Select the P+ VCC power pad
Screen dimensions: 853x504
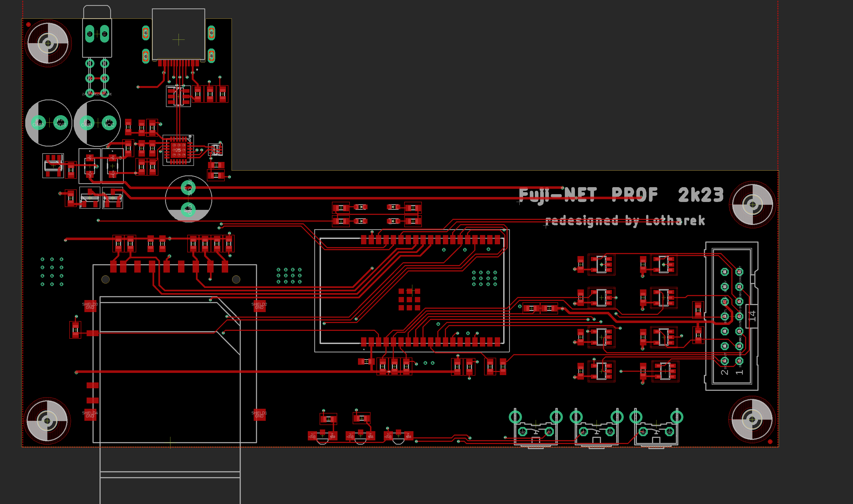109,123
